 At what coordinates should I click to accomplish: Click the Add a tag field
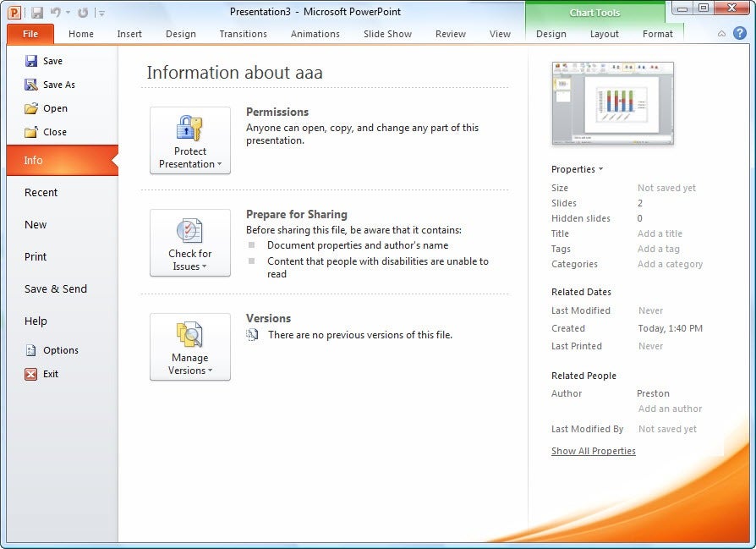point(658,249)
